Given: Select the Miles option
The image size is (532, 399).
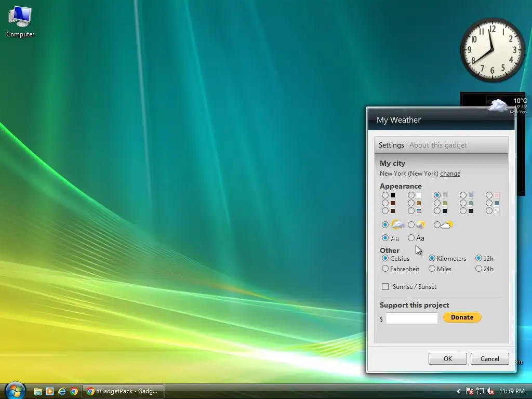Looking at the screenshot, I should coord(432,269).
